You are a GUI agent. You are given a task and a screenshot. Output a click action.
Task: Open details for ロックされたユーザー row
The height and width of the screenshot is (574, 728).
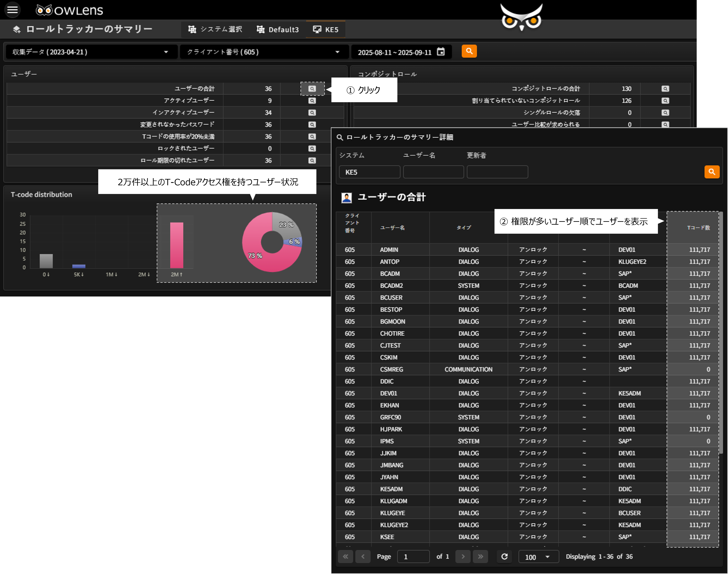point(312,149)
